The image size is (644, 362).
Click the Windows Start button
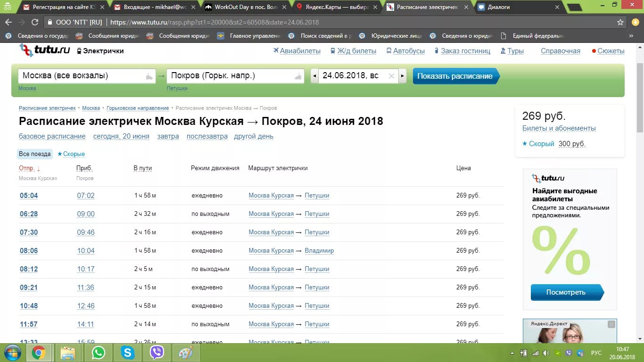coord(12,353)
